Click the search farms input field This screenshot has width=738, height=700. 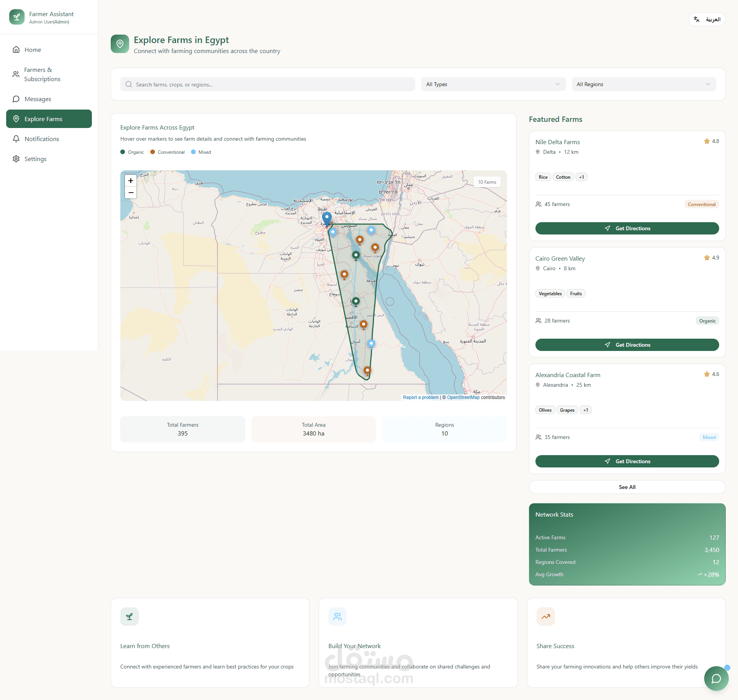pyautogui.click(x=268, y=85)
